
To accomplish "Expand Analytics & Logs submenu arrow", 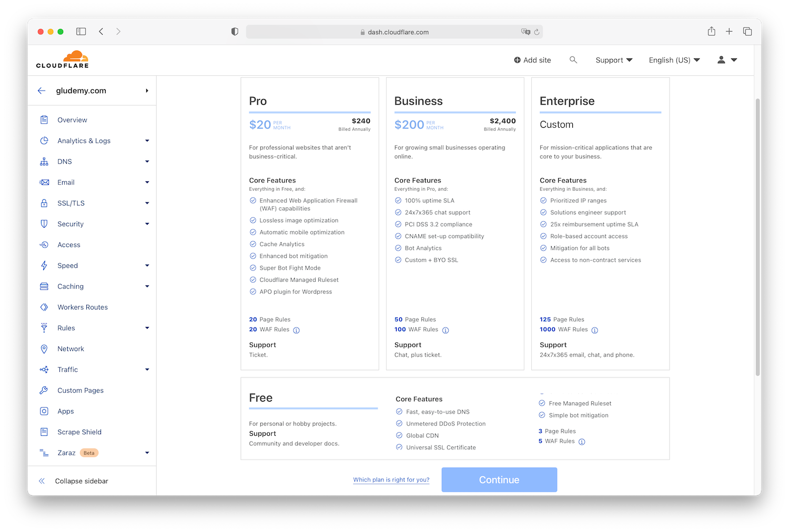I will [x=147, y=141].
